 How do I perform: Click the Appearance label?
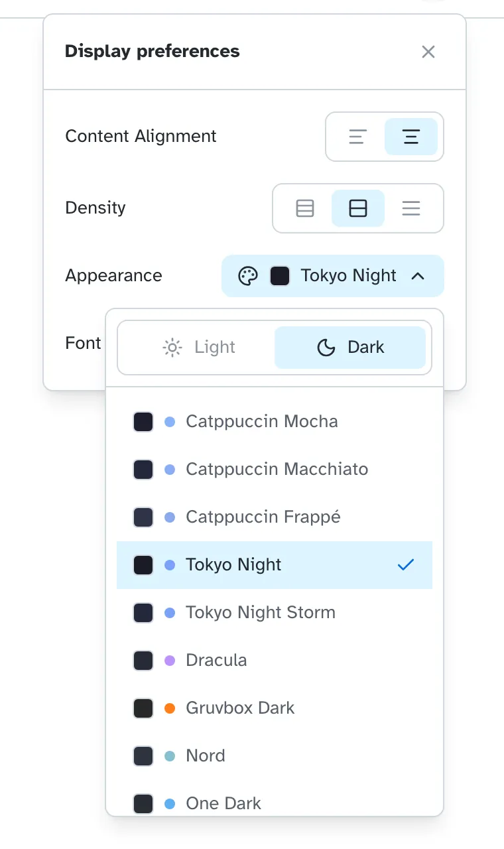tap(113, 276)
